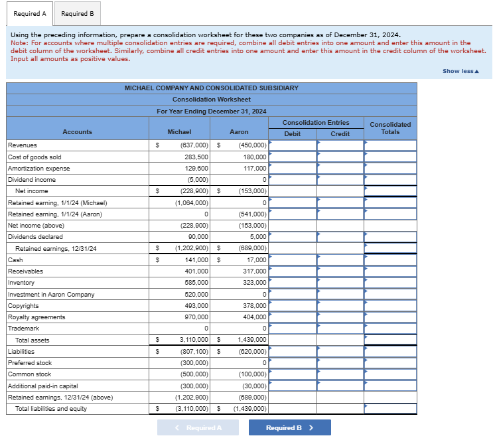Select Revenues debit input cell
Screen dimensions: 493x448
pyautogui.click(x=293, y=145)
